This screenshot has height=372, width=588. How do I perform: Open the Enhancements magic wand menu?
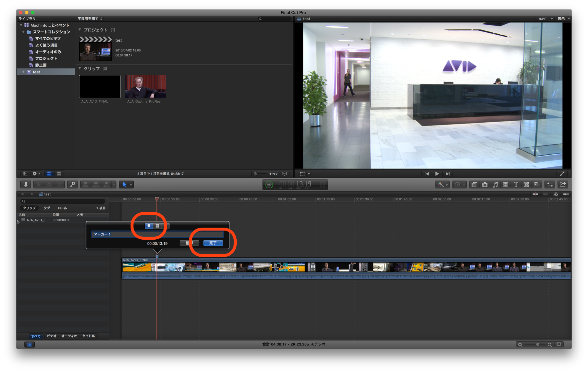(442, 185)
